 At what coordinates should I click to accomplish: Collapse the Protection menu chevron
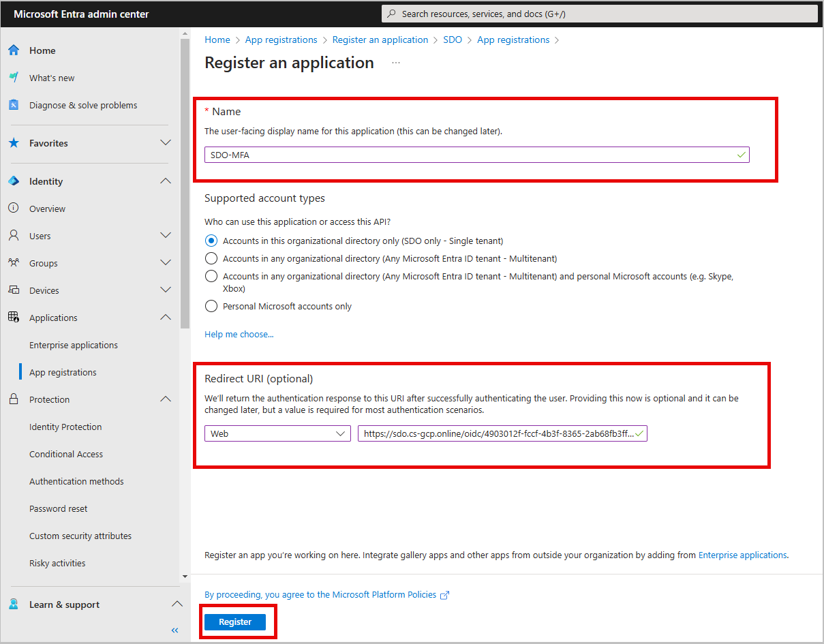pyautogui.click(x=165, y=399)
